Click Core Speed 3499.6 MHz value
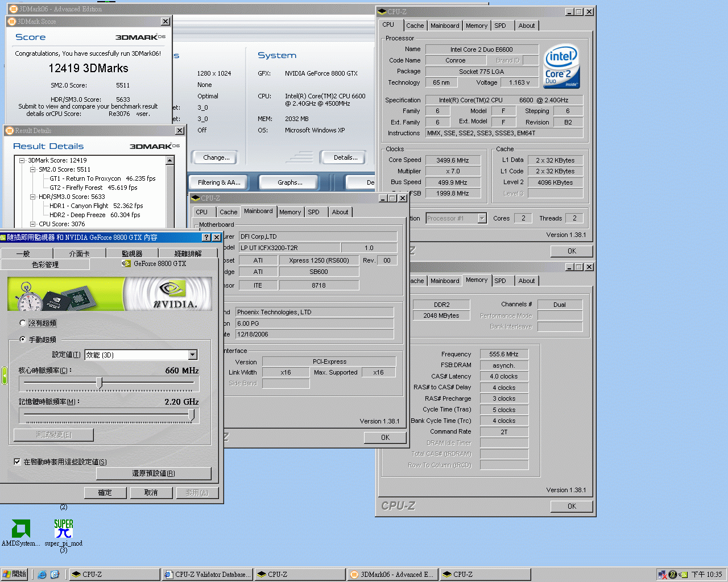 click(452, 160)
